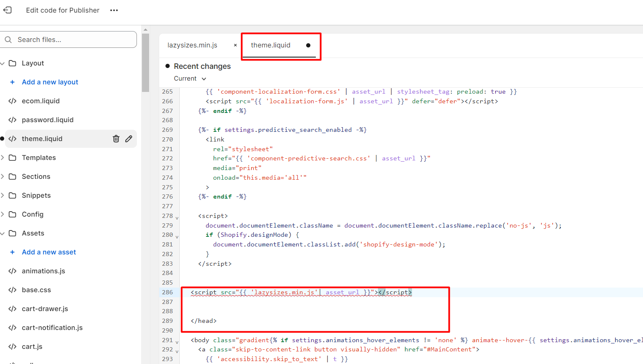This screenshot has height=364, width=643.
Task: Click plus icon beside Add a new asset
Action: tap(12, 252)
